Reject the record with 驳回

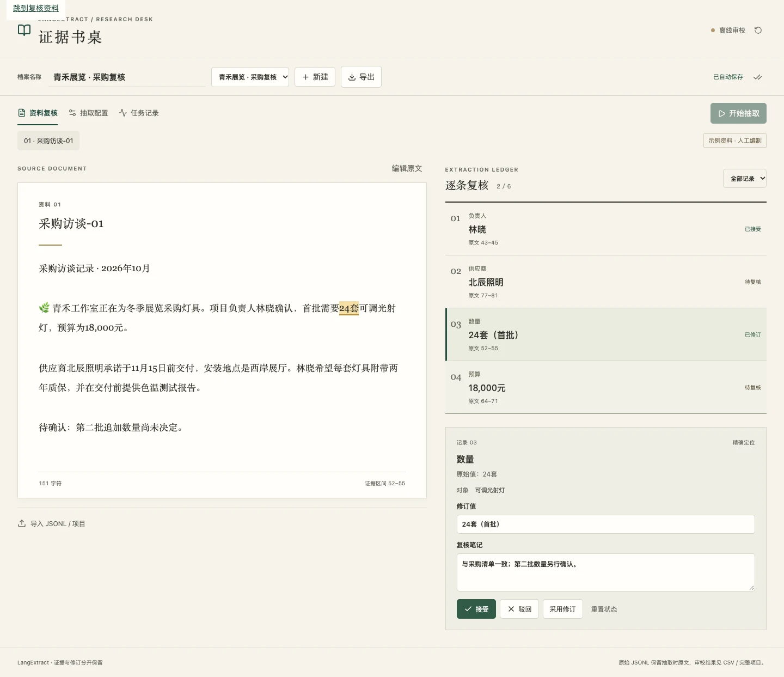tap(519, 609)
